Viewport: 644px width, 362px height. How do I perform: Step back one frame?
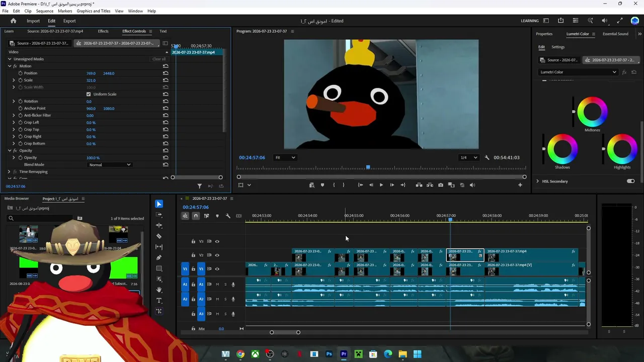click(x=371, y=185)
